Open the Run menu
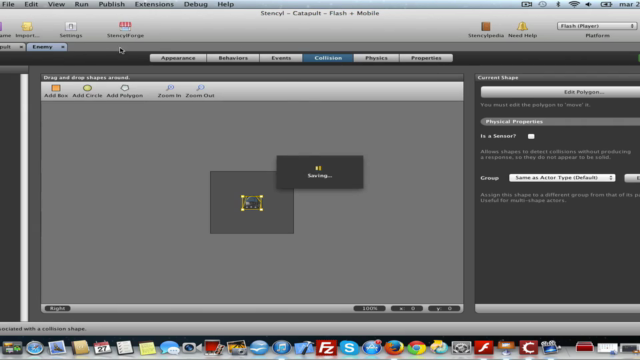Image resolution: width=640 pixels, height=360 pixels. [81, 4]
